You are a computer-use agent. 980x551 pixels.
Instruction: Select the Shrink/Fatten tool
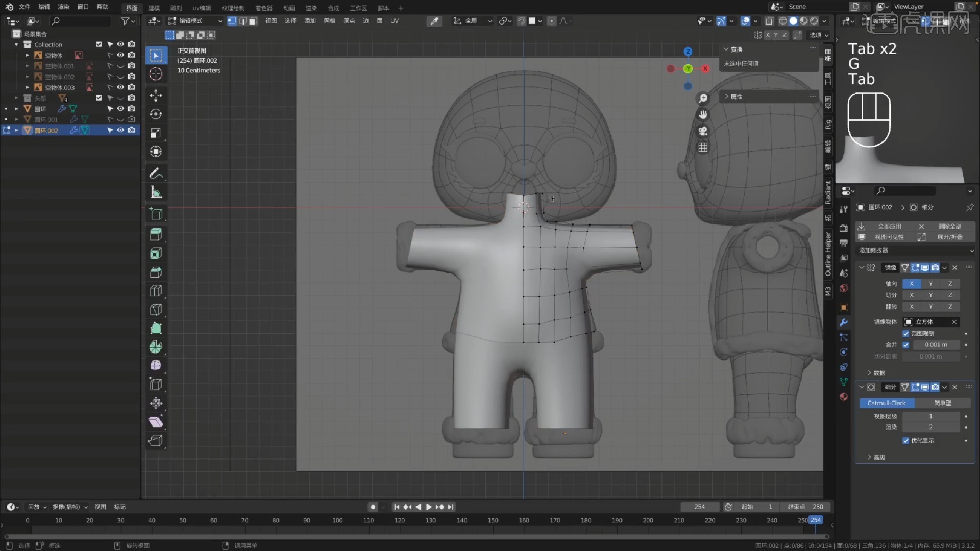tap(156, 403)
